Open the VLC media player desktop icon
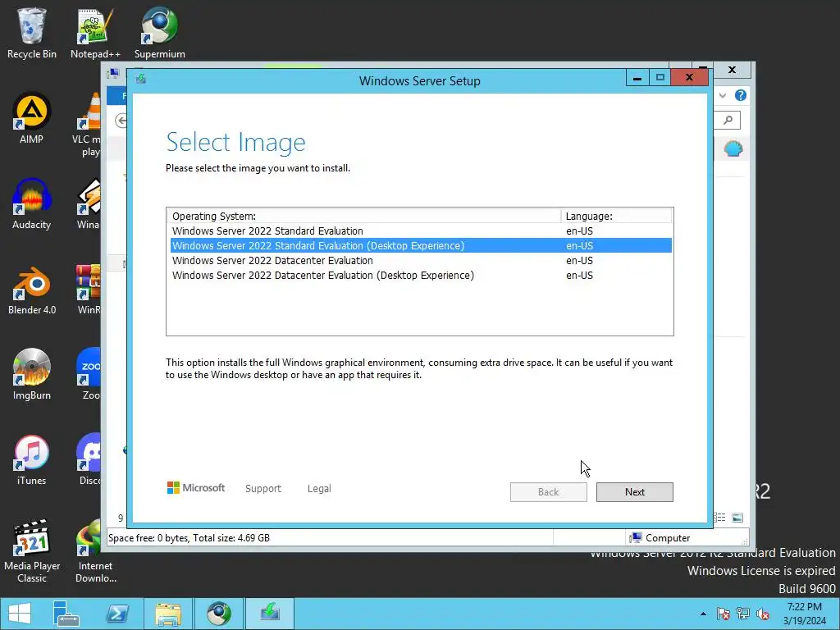Image resolution: width=840 pixels, height=630 pixels. coord(89,125)
